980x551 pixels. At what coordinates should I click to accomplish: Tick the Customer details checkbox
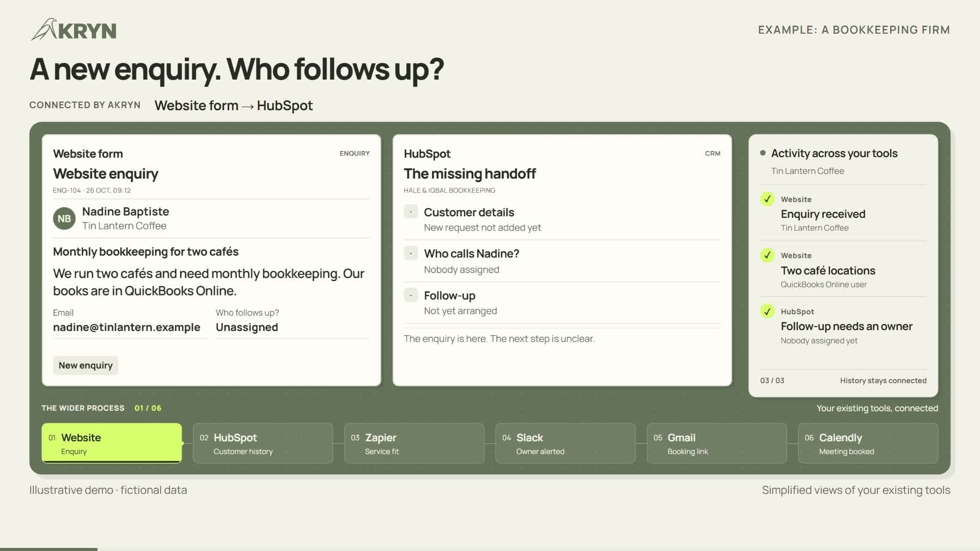point(411,212)
